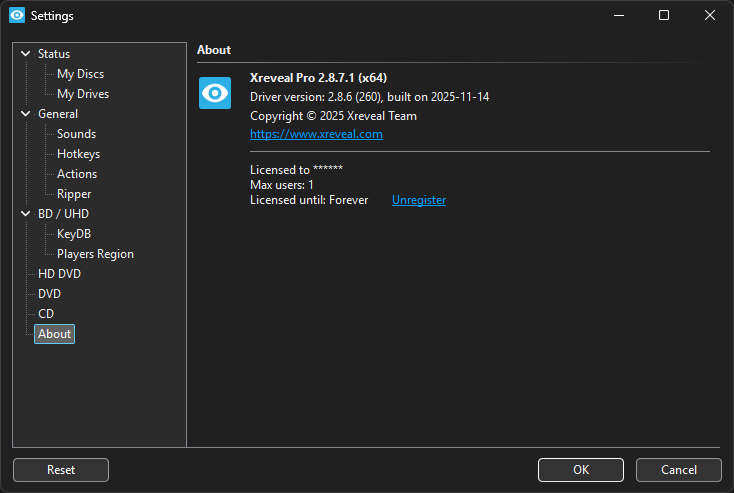Open the DVD settings page
Screen dimensions: 734x493
coord(49,294)
